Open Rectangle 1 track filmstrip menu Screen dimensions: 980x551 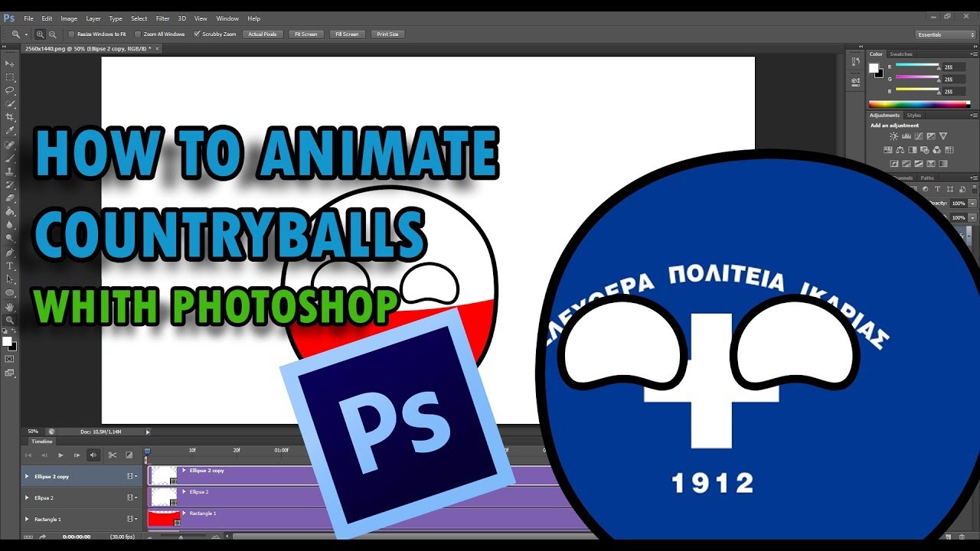click(131, 519)
